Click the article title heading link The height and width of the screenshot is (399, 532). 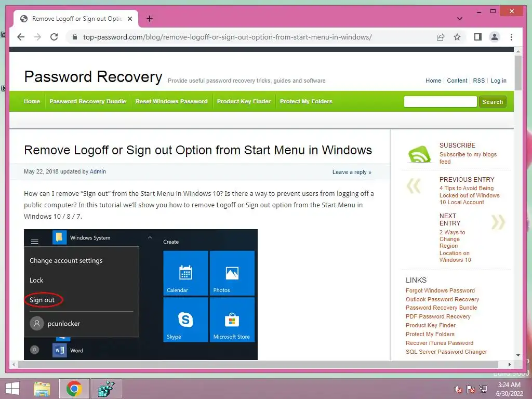pyautogui.click(x=198, y=150)
